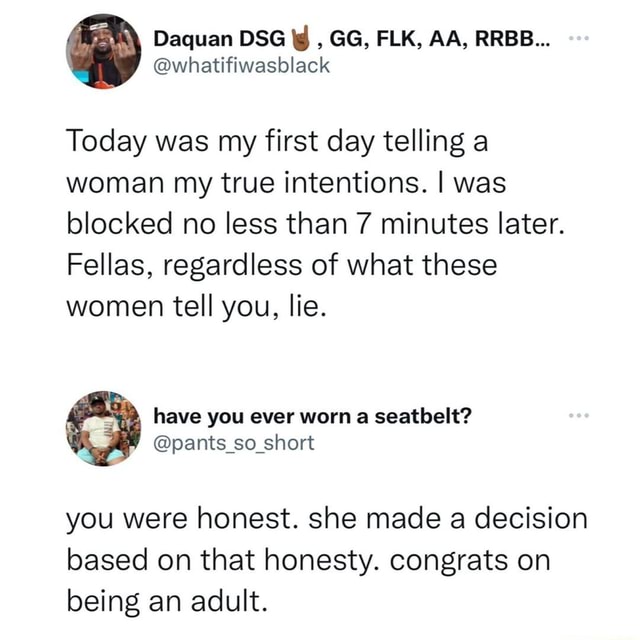Click the Daquan DSG display name
This screenshot has width=640, height=640.
(x=220, y=39)
